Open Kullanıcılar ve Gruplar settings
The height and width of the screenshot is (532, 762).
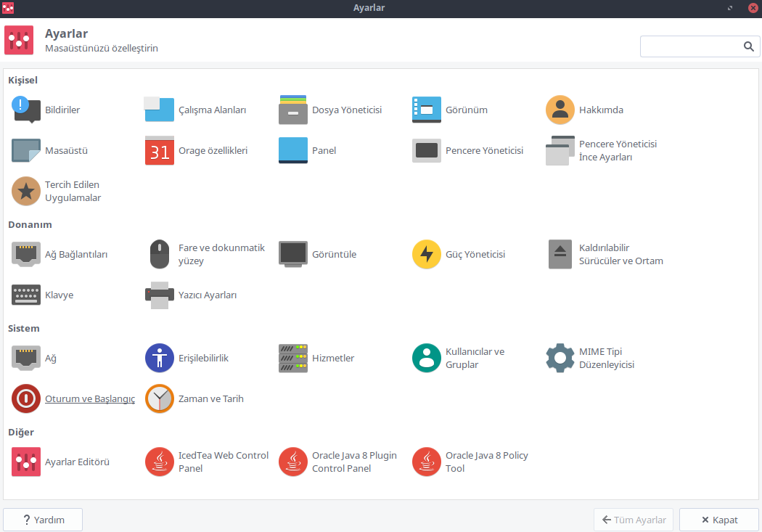427,359
